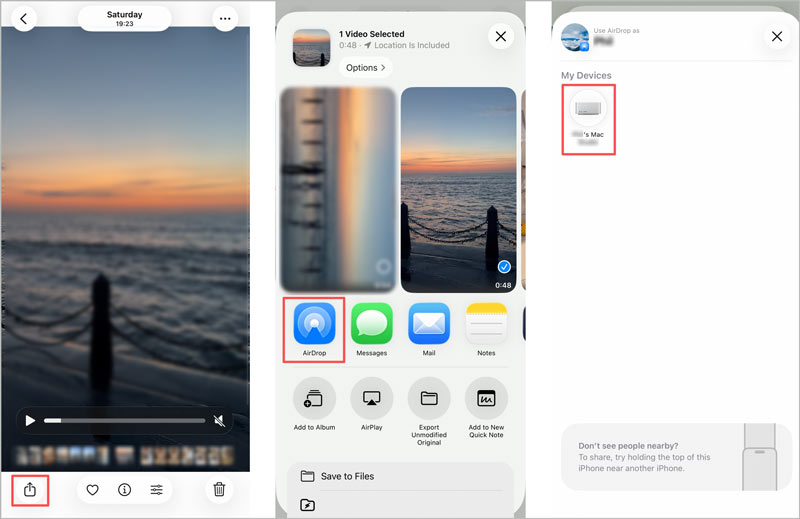This screenshot has width=800, height=519.
Task: Tap the AirPlay action
Action: point(371,404)
